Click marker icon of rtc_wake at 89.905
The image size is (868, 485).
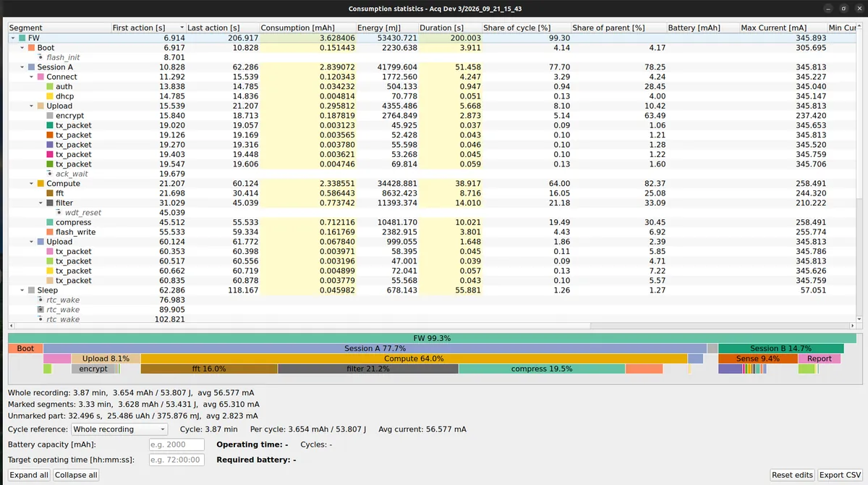click(x=41, y=309)
